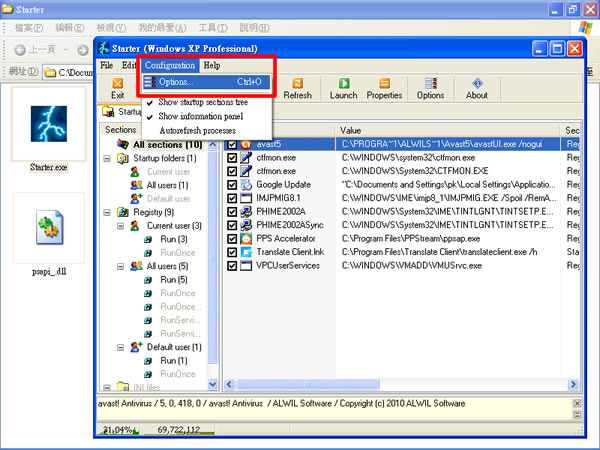The width and height of the screenshot is (600, 450).
Task: Click the tree scrollbar up arrow
Action: pos(213,145)
